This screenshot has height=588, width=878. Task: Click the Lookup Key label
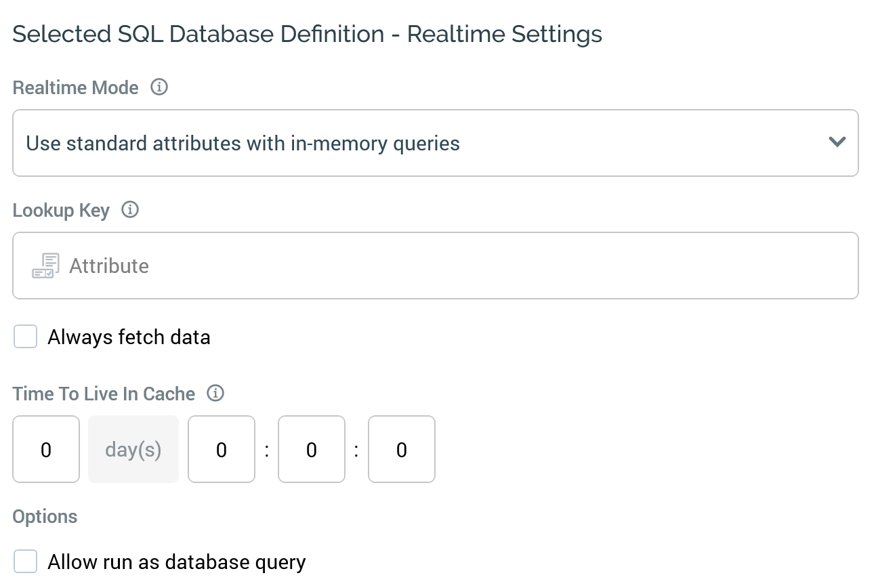[61, 211]
